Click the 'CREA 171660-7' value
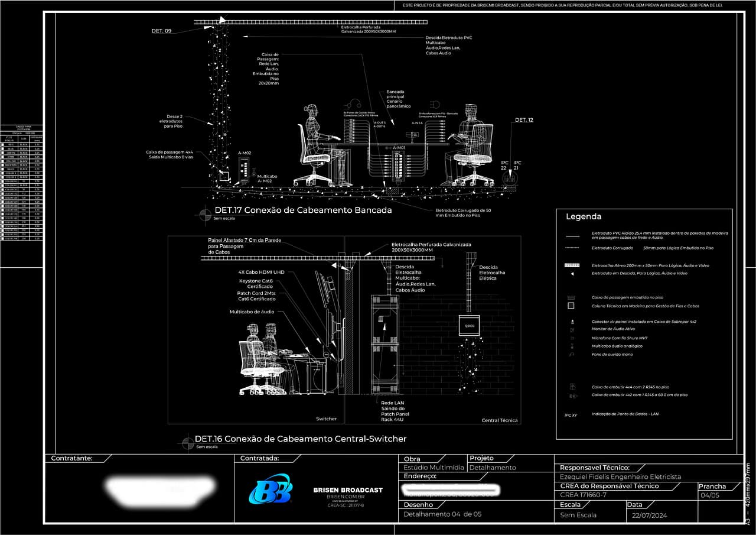 click(x=583, y=495)
